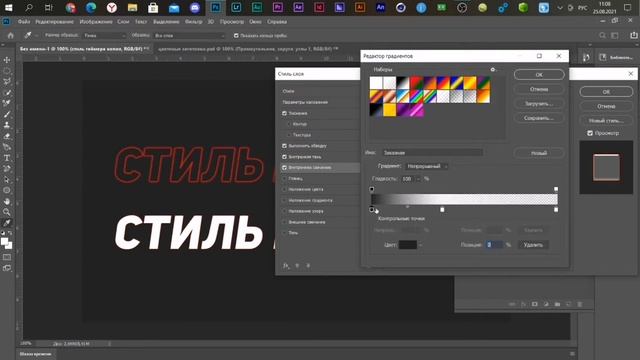640x360 pixels.
Task: Select the Zoom tool in toolbar
Action: pos(7,212)
